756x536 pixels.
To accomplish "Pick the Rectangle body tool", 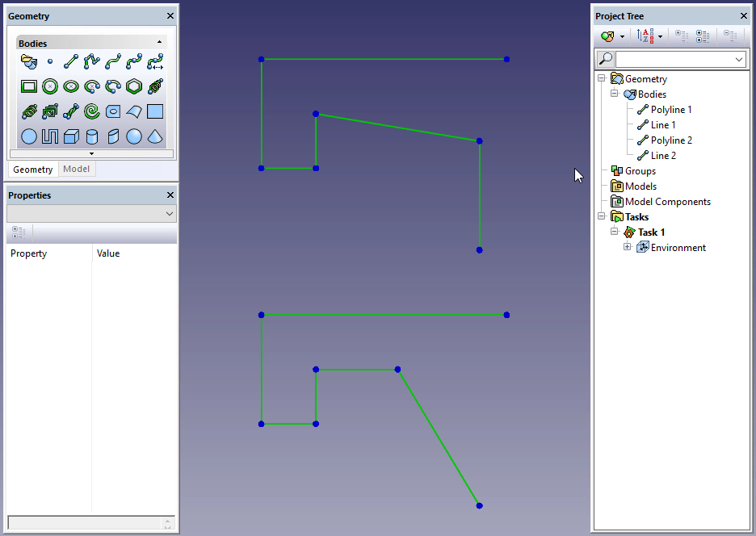I will click(x=29, y=86).
